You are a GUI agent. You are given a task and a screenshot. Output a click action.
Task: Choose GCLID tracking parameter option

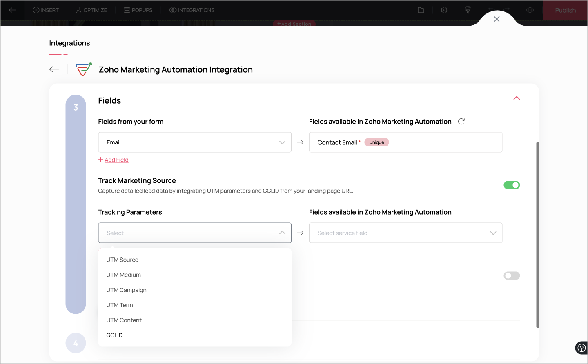[114, 335]
